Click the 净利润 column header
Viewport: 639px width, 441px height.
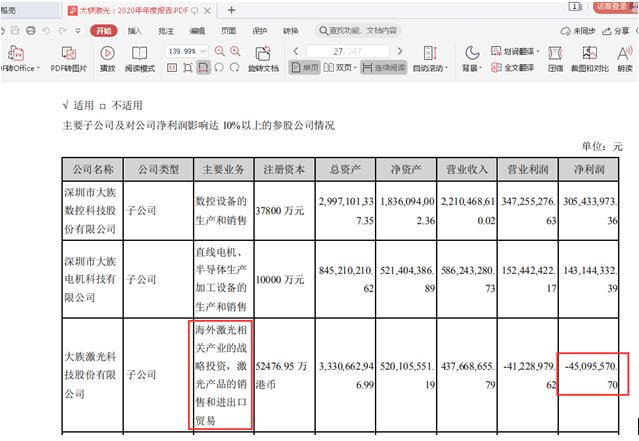coord(589,169)
